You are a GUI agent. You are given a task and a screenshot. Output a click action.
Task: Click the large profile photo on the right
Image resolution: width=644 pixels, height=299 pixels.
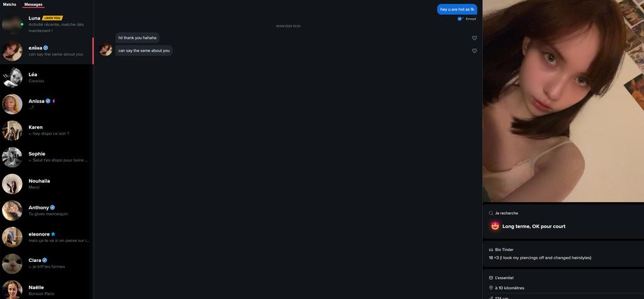point(563,101)
